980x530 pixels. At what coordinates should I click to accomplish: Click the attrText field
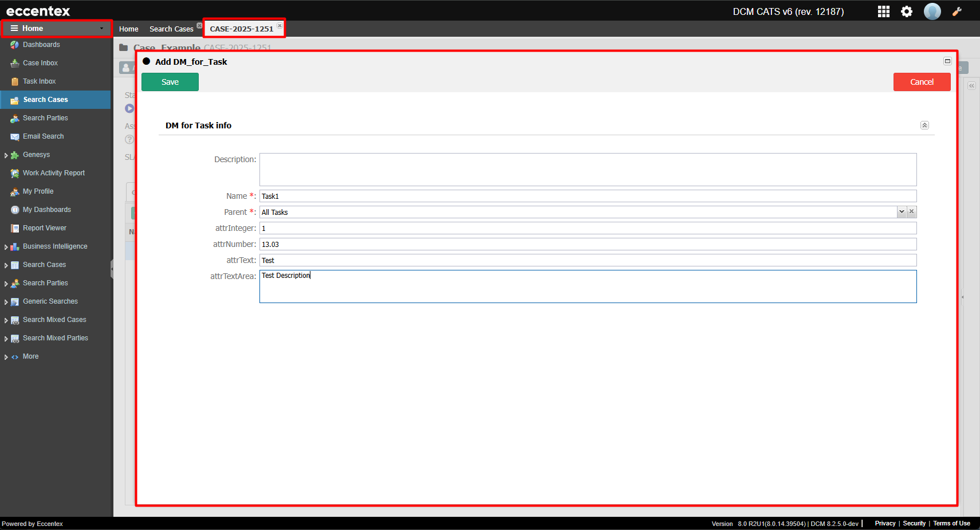tap(588, 260)
